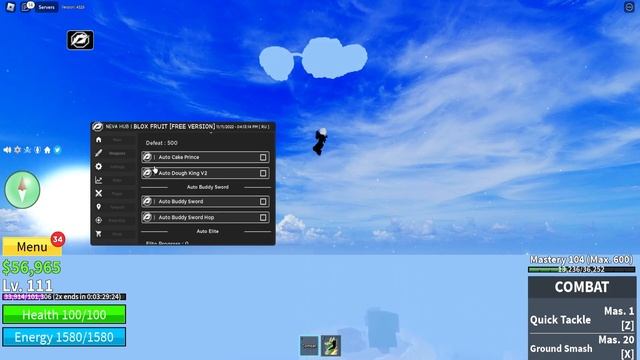
Task: Open the Twitter bird codes icon
Action: coord(58,150)
